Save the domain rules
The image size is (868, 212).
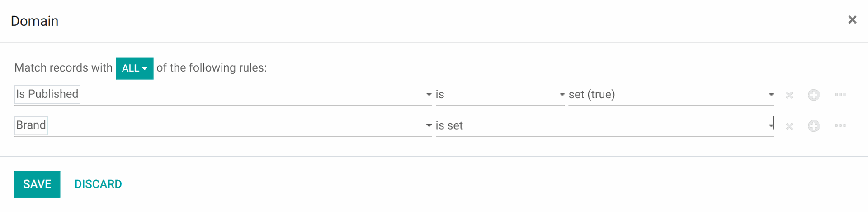pos(37,184)
